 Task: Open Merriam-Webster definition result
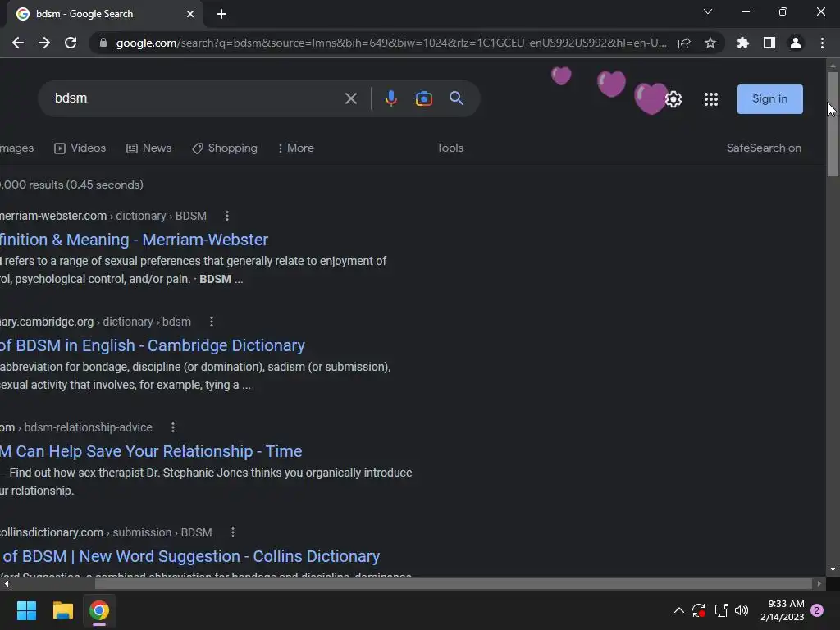(134, 240)
